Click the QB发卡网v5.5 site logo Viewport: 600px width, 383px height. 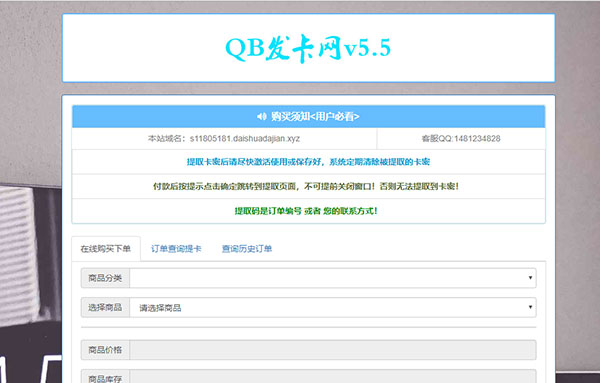pyautogui.click(x=308, y=48)
